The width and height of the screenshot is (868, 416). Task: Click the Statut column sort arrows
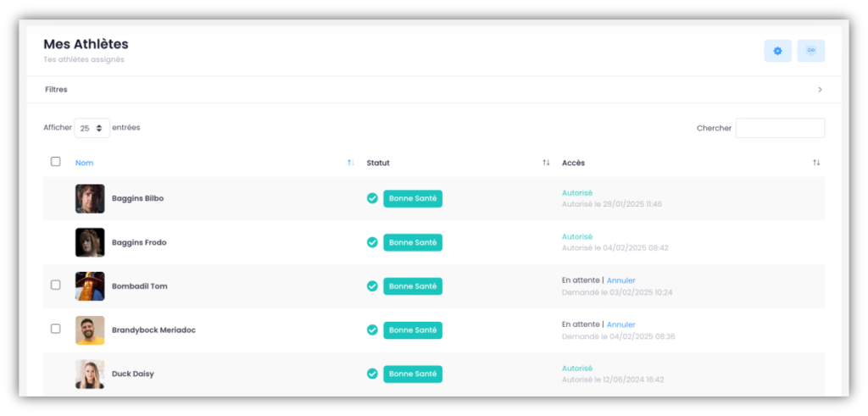(546, 163)
